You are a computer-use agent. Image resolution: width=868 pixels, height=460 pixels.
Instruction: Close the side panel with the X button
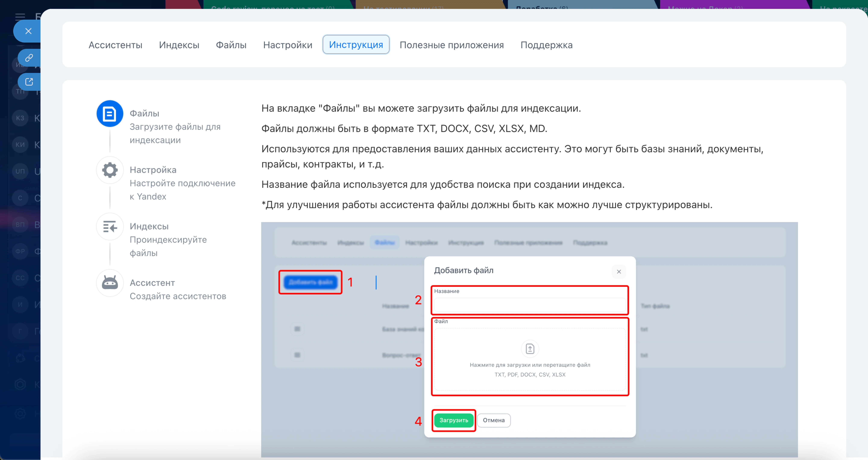point(28,31)
